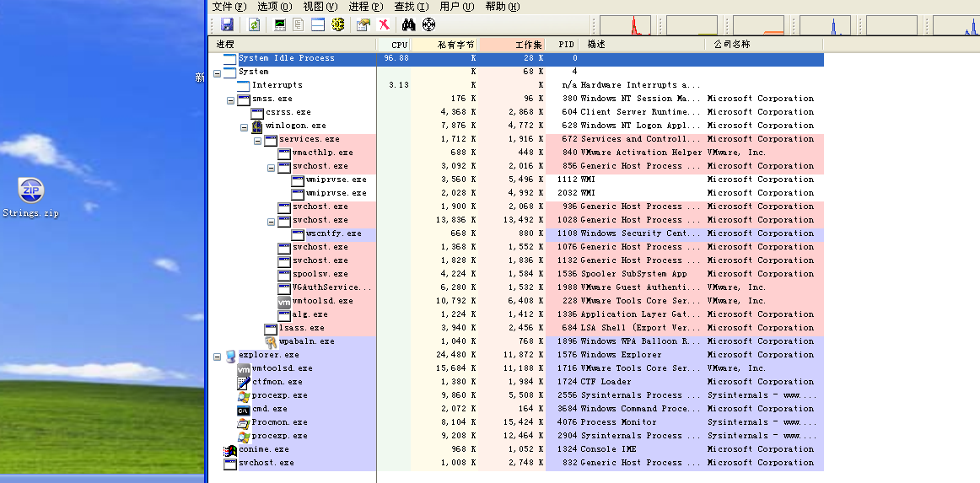Viewport: 980px width, 483px height.
Task: Open the 用户(U) menu
Action: coord(457,7)
